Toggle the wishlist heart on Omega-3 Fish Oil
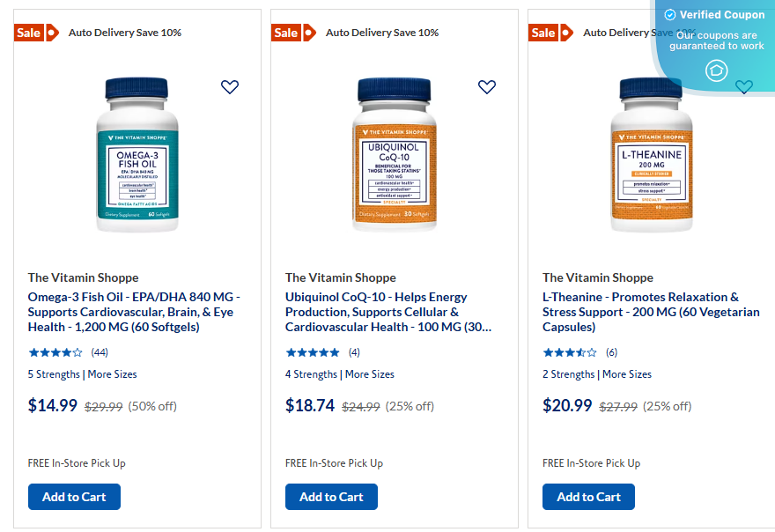 [x=230, y=87]
